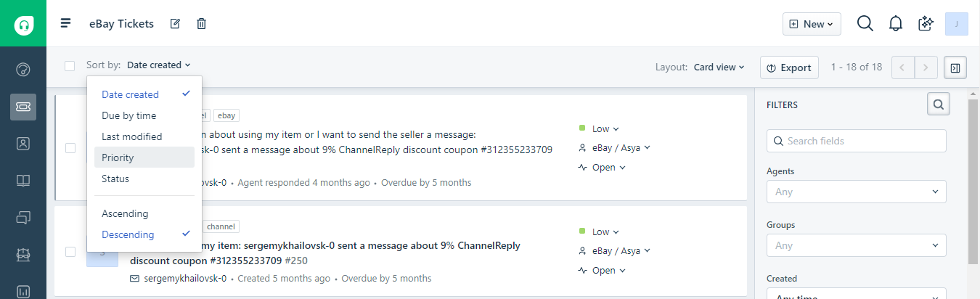Open the Forums chat icon
This screenshot has width=980, height=299.
tap(23, 217)
